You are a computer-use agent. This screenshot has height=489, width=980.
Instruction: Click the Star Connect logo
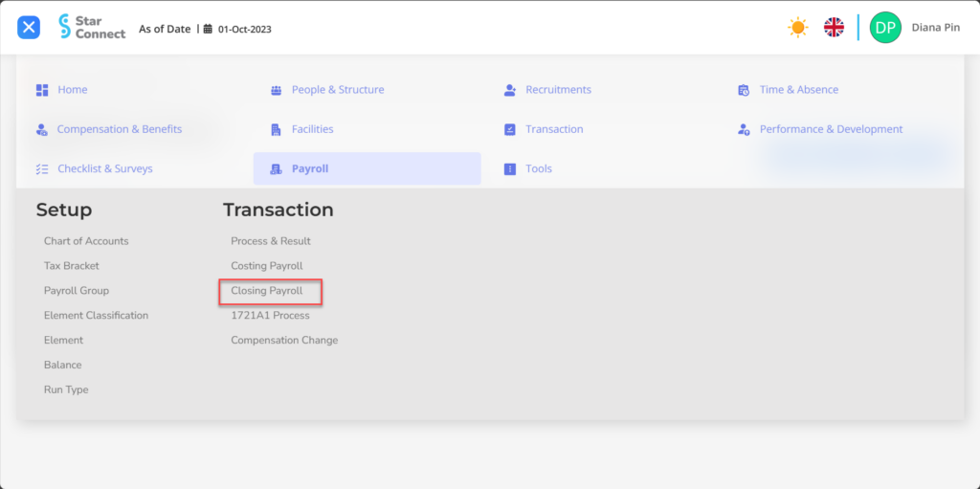(93, 27)
